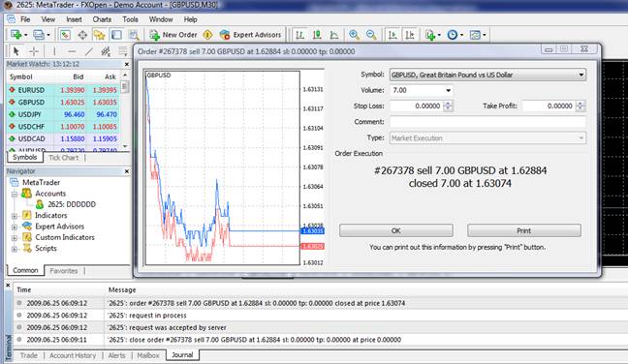Toggle the Expert Advisors toolbar button
Viewport: 628px width, 364px height.
tap(250, 35)
